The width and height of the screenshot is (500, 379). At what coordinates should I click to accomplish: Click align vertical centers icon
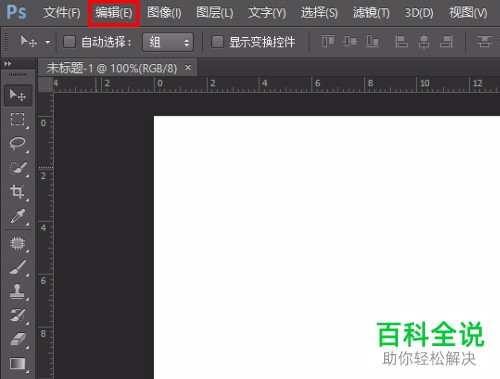(350, 42)
